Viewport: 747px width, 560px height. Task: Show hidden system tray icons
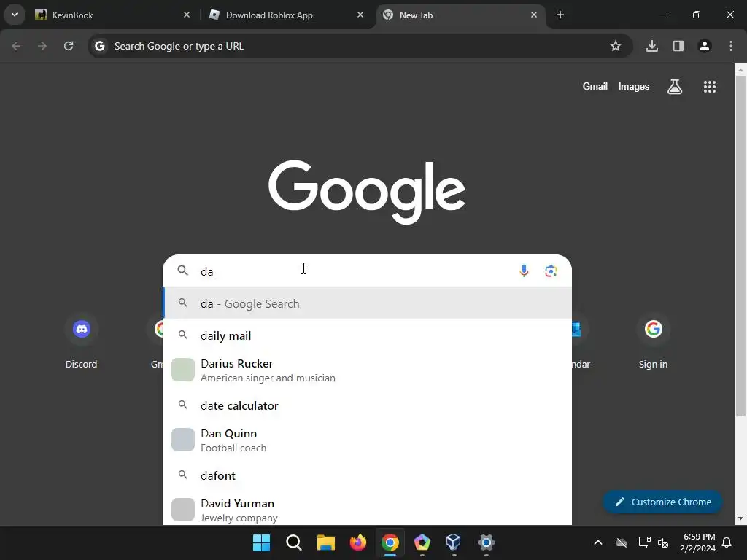click(598, 542)
